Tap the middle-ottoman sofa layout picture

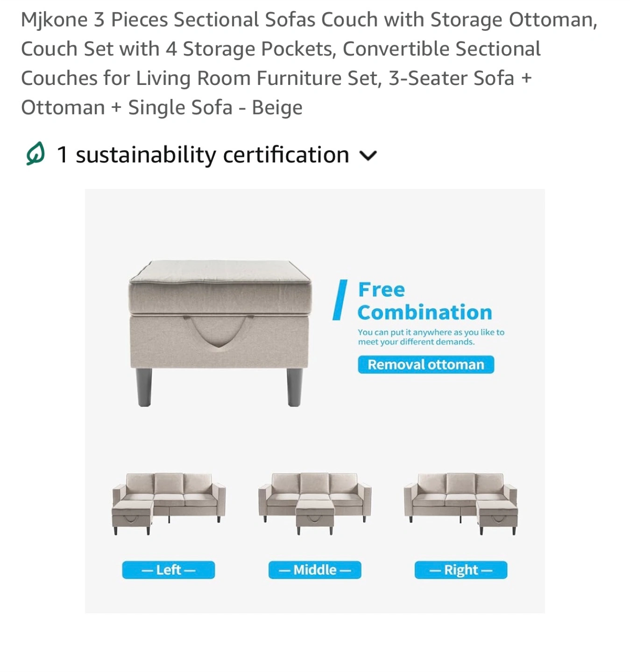click(x=315, y=504)
